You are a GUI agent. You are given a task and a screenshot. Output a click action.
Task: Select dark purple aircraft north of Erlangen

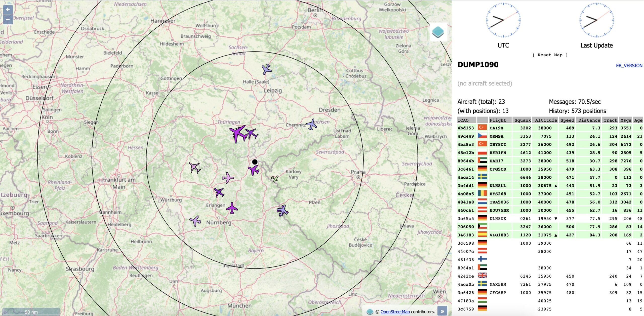(219, 192)
